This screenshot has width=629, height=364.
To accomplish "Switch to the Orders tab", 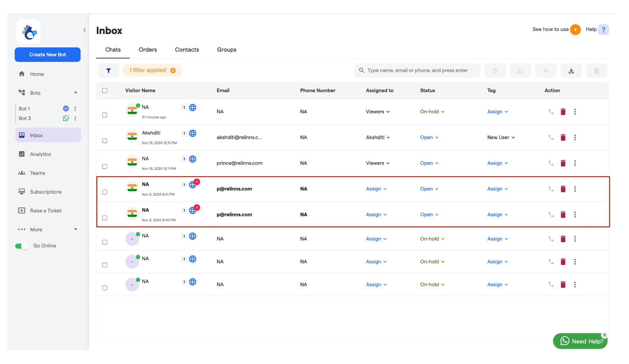I will click(x=148, y=50).
